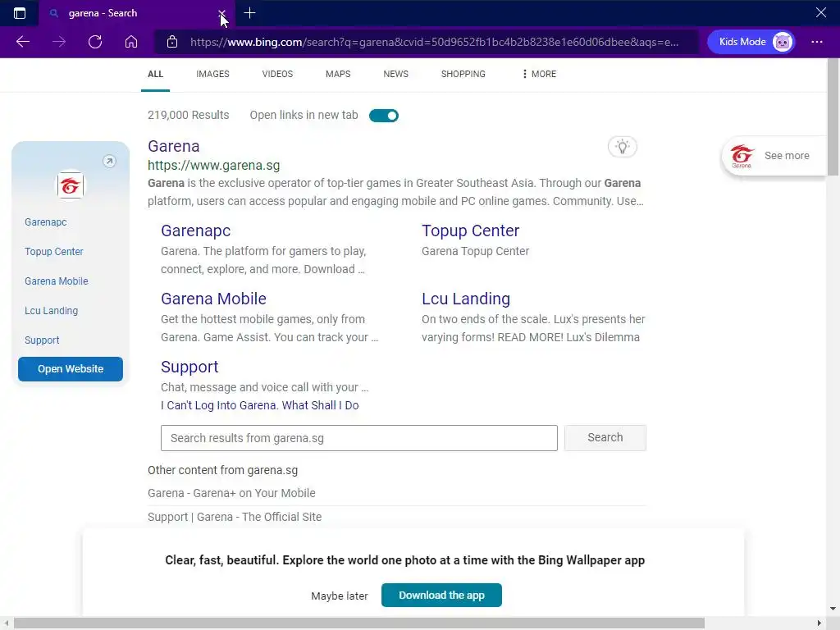Click See more Garena card
Image resolution: width=840 pixels, height=630 pixels.
pyautogui.click(x=774, y=156)
